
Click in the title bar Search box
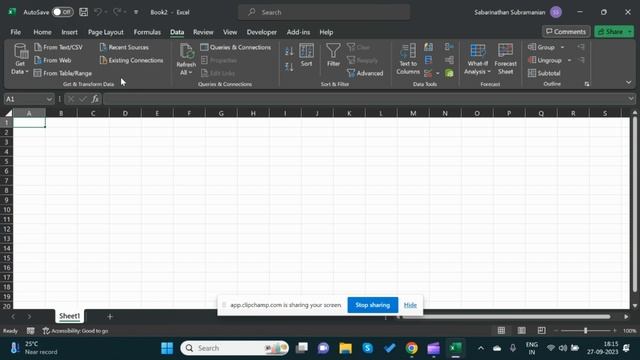324,12
